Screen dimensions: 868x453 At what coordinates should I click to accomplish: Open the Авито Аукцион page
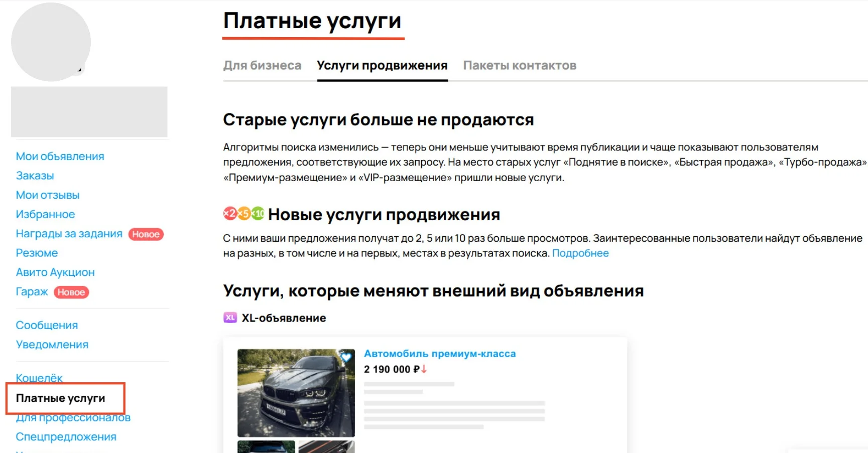(55, 272)
